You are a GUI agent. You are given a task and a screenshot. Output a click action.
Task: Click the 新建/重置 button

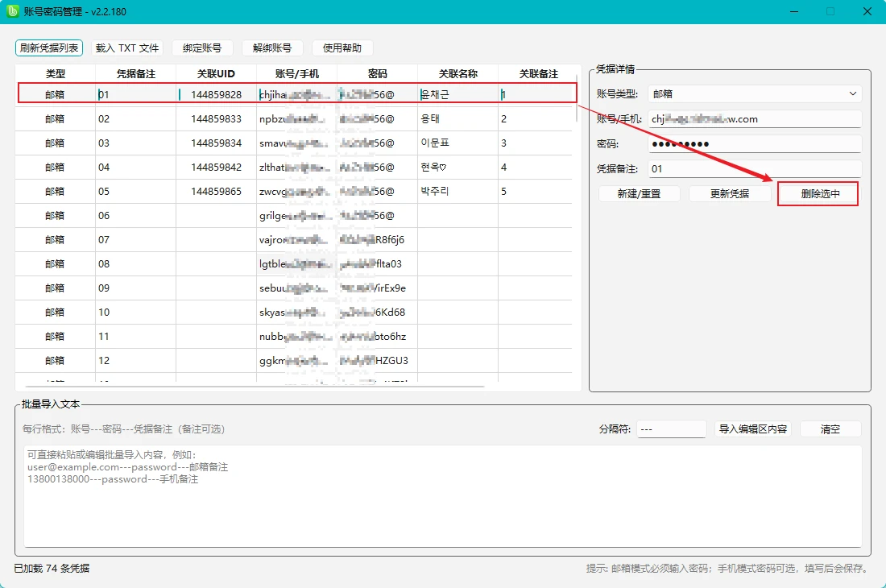(639, 194)
